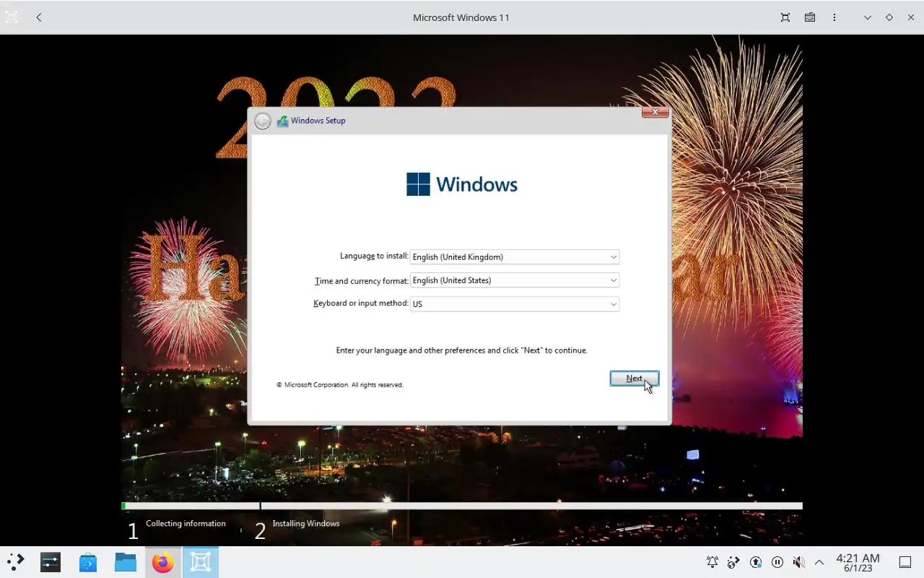Click the show desktop button
The height and width of the screenshot is (578, 924).
tap(905, 562)
